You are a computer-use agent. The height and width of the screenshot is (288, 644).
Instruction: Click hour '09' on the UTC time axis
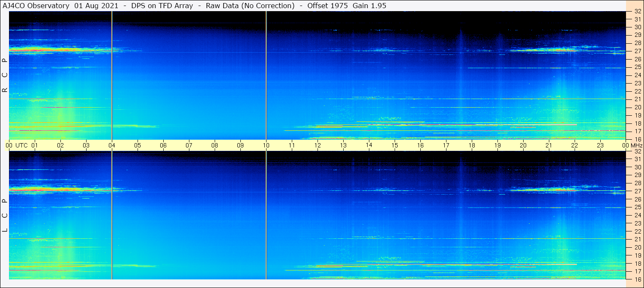[240, 146]
